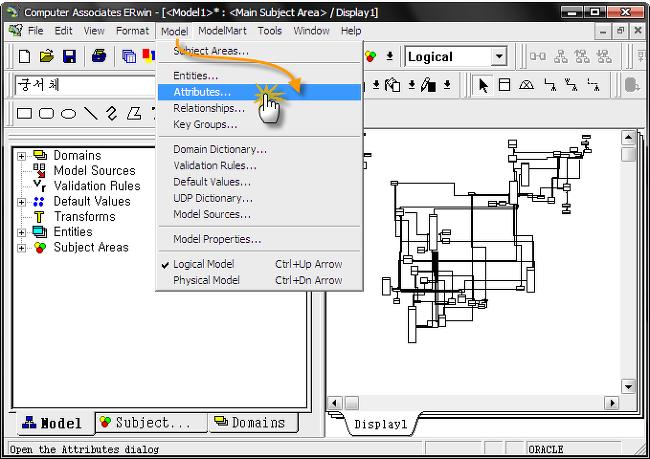Select the ellipse drawing shape
The image size is (650, 459).
(x=68, y=114)
